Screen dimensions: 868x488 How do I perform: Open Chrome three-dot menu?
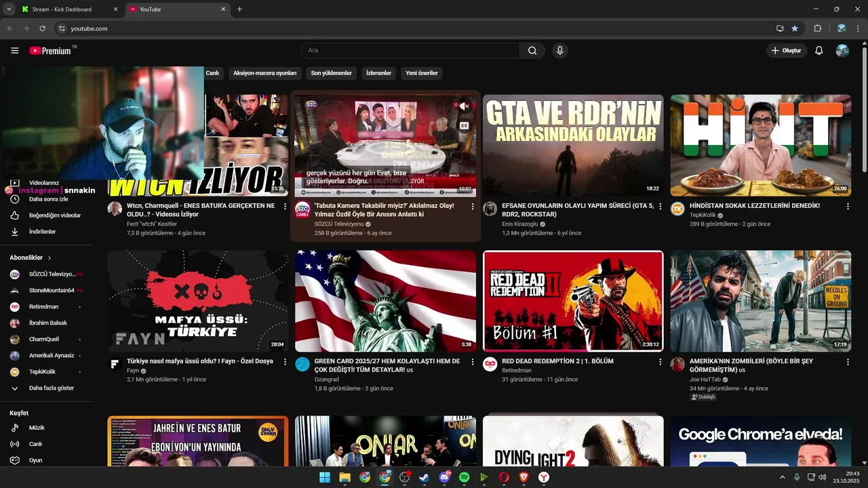(x=859, y=28)
